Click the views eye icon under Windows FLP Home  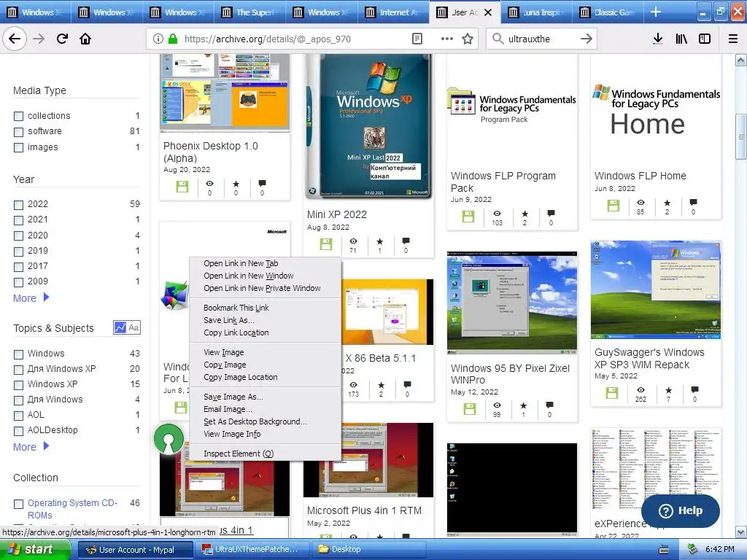click(640, 203)
